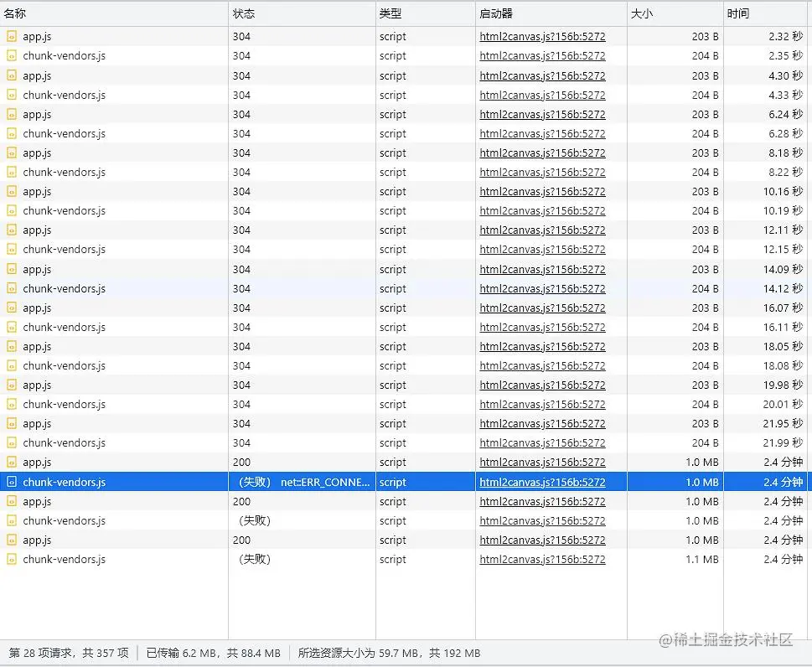
Task: Pick the file icon of chunk-vendors.js timed 16.11 秒
Action: 12,328
